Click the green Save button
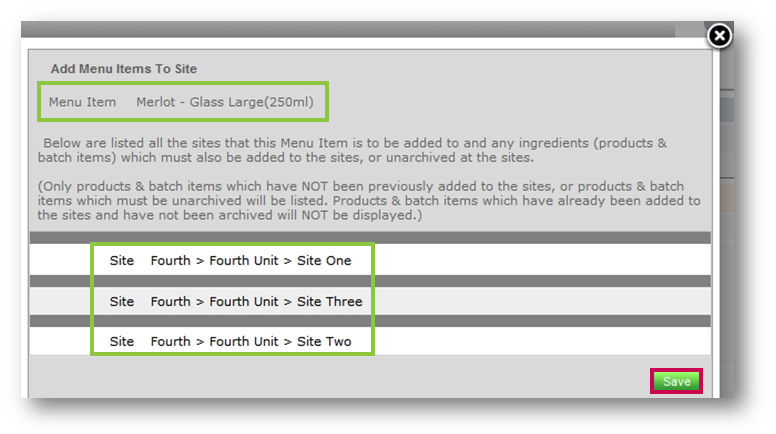Viewport: 776px width, 434px height. 676,381
